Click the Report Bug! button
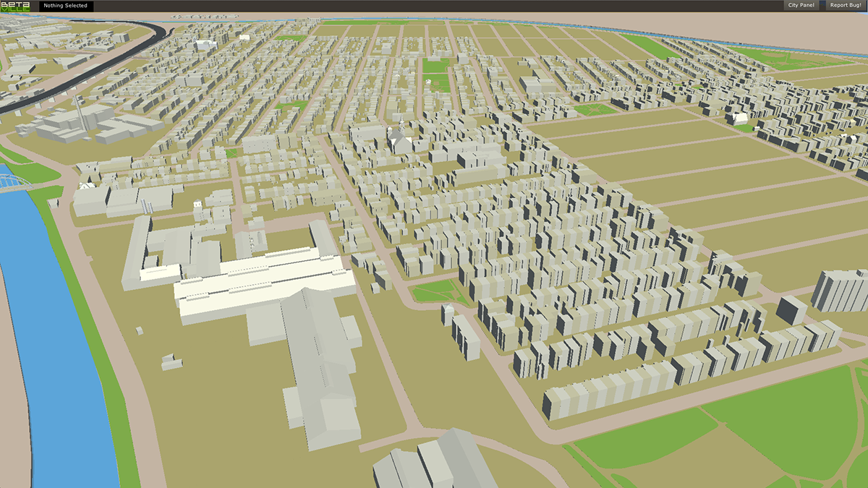 pos(846,6)
